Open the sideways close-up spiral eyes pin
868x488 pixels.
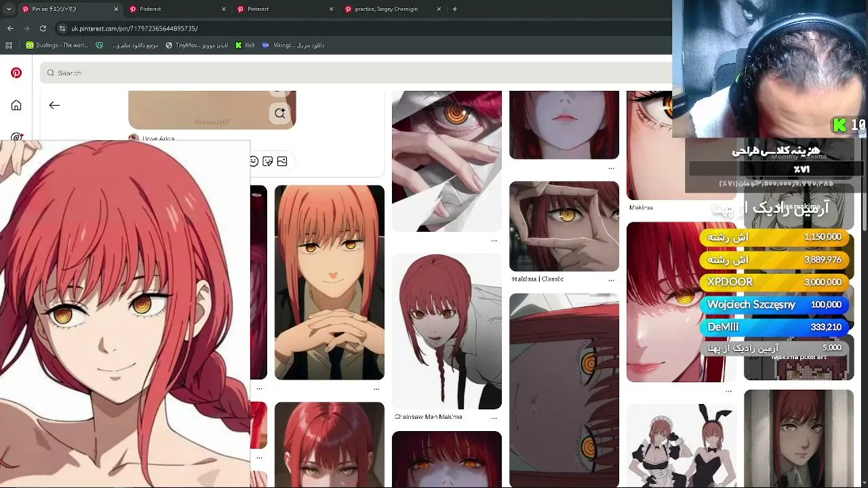coord(564,390)
